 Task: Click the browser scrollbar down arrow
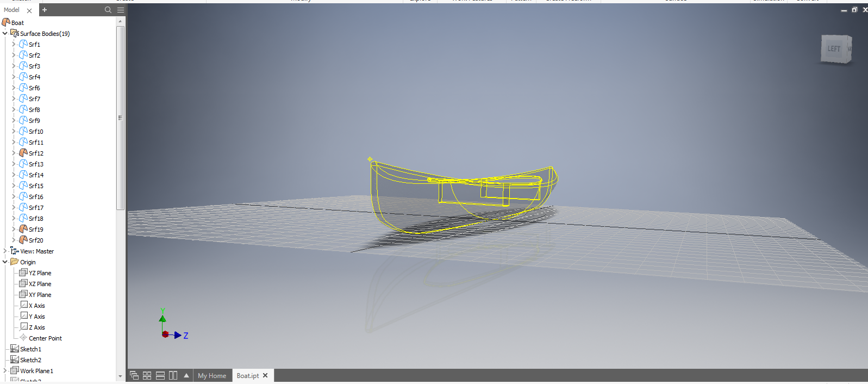click(x=120, y=376)
